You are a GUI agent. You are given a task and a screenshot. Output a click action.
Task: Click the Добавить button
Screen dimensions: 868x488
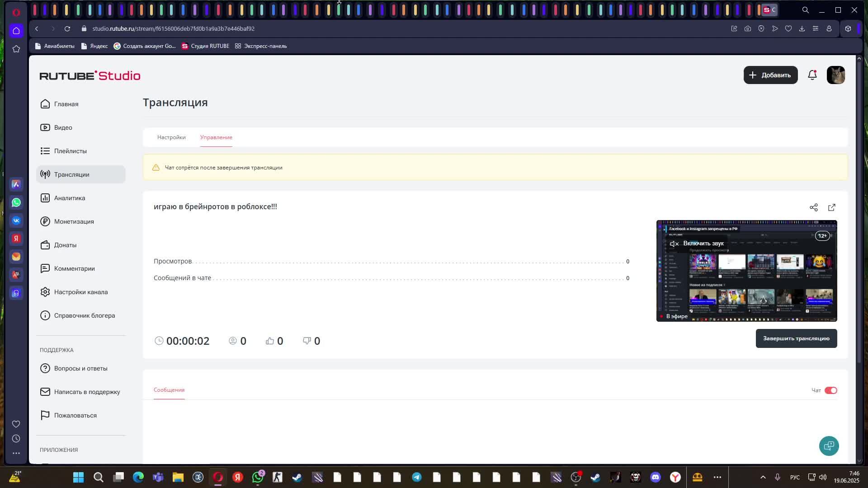(770, 75)
